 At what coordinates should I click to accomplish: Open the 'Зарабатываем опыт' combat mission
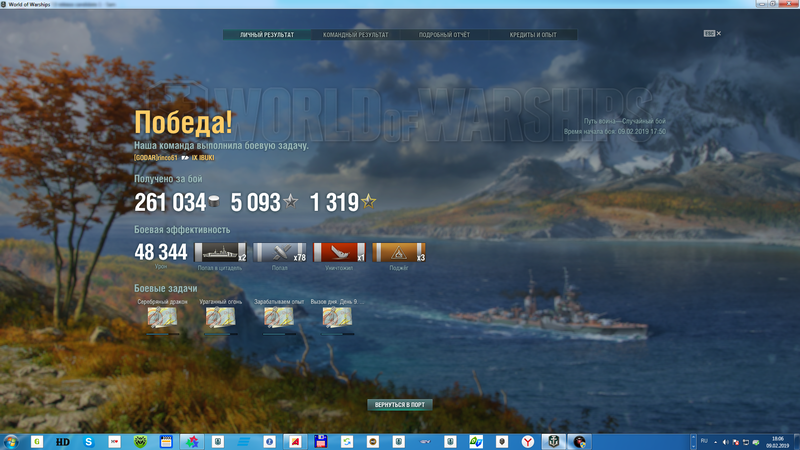[x=279, y=317]
